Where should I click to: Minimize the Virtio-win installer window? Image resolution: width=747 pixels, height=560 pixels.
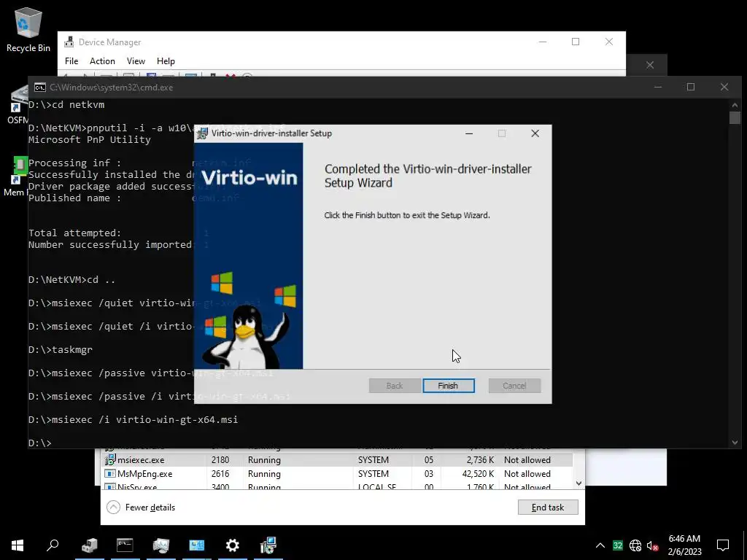(x=469, y=133)
